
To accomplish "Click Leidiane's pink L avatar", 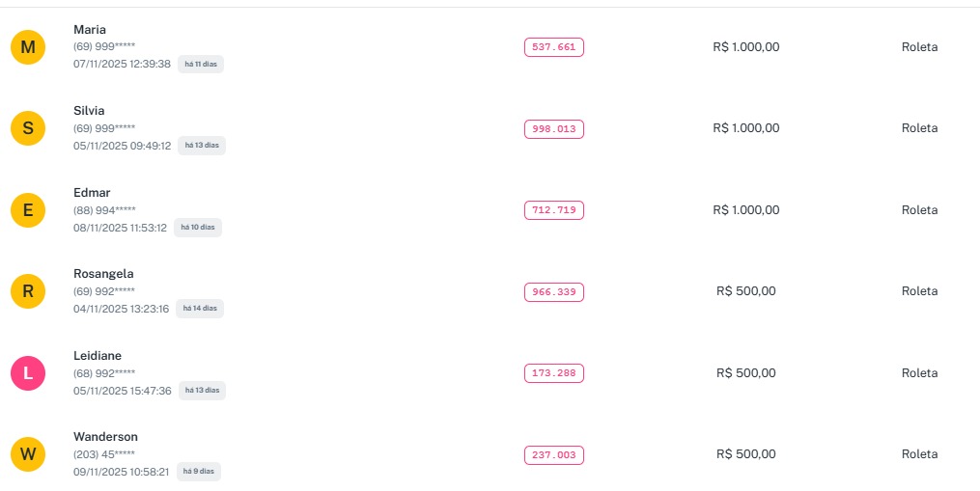I will click(28, 372).
